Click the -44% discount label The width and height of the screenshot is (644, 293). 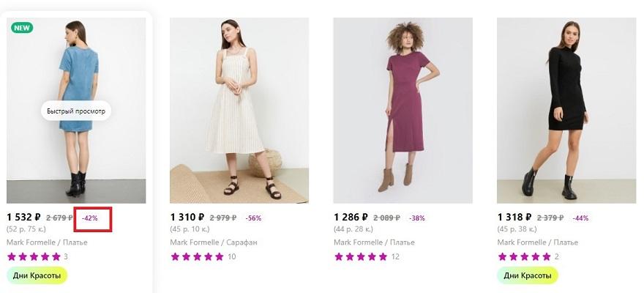tap(580, 218)
